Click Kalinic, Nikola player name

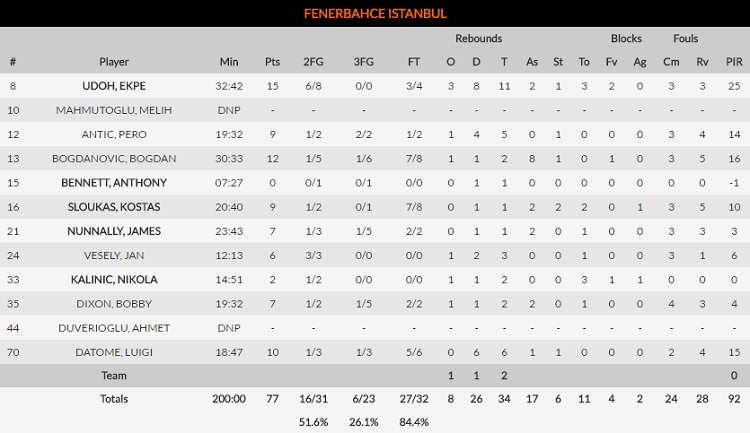pos(114,279)
